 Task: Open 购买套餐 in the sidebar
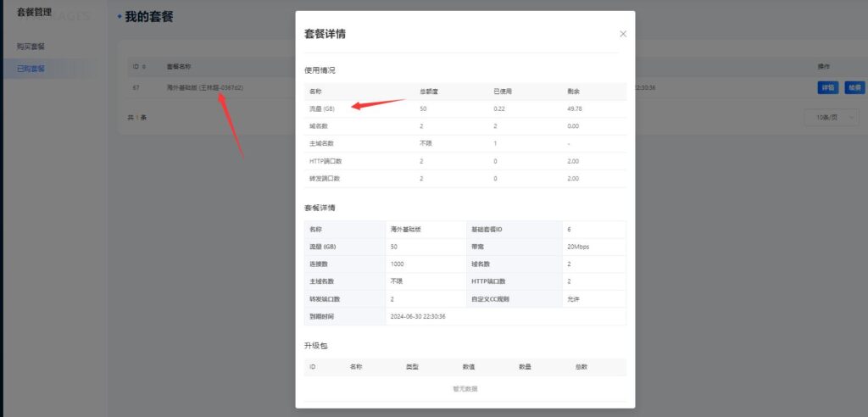(31, 46)
